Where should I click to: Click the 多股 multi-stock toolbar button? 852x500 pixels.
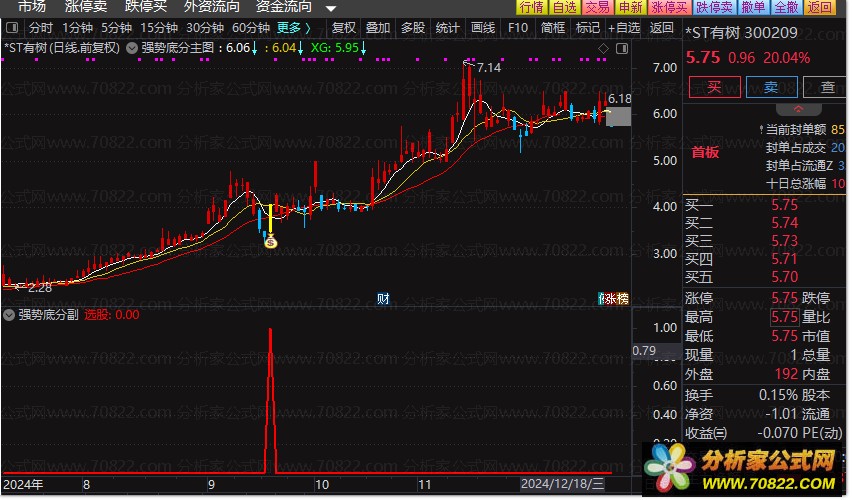coord(413,27)
